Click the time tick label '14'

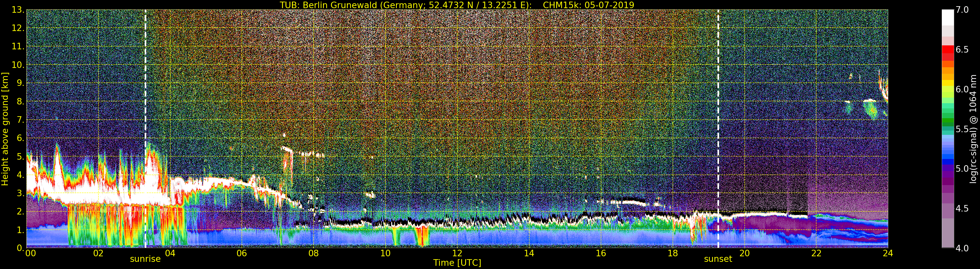click(x=529, y=253)
